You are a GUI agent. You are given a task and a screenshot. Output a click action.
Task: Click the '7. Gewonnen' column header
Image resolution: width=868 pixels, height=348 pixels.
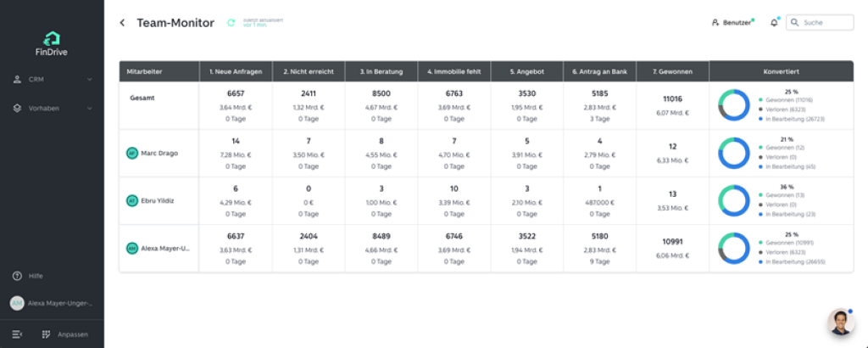[672, 71]
